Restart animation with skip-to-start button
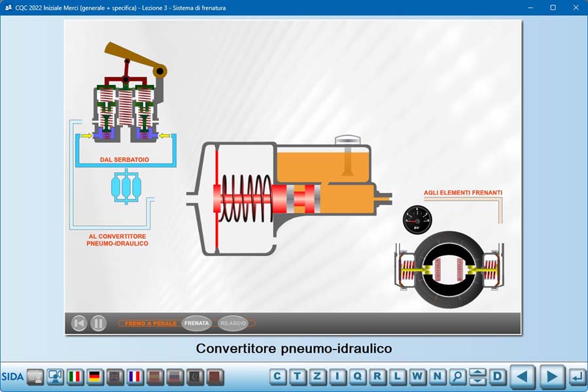This screenshot has width=588, height=392. [79, 323]
